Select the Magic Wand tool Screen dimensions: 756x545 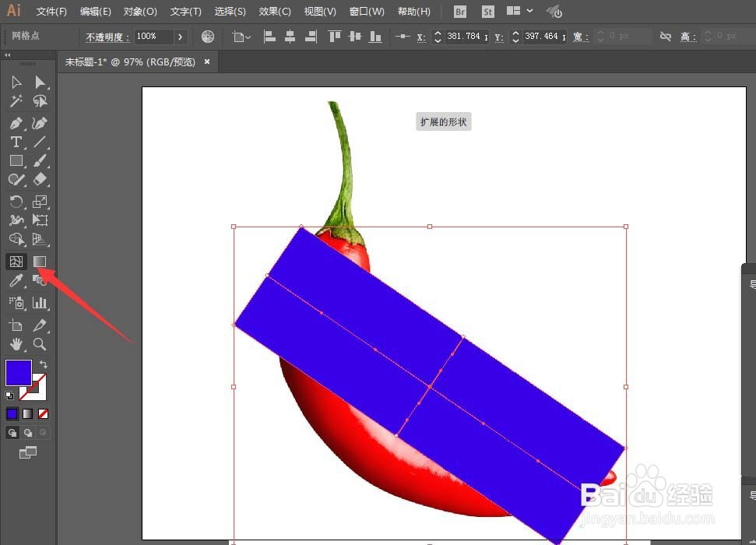coord(16,100)
